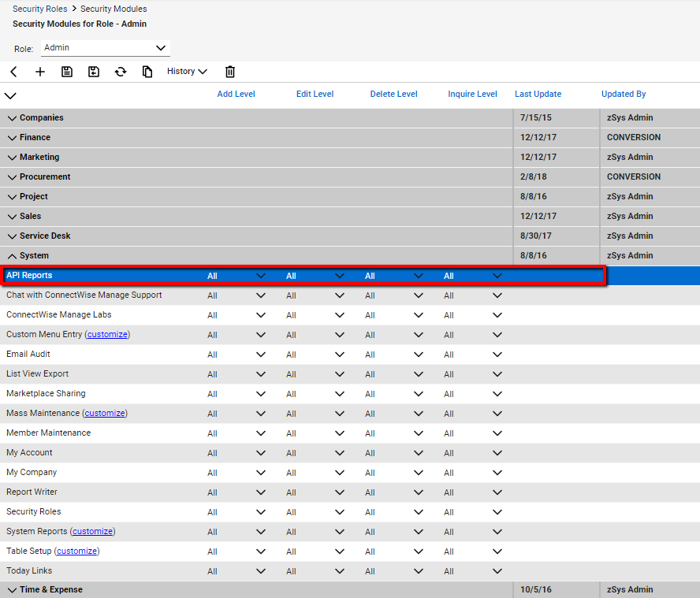Sort by the Add Level column header

236,94
